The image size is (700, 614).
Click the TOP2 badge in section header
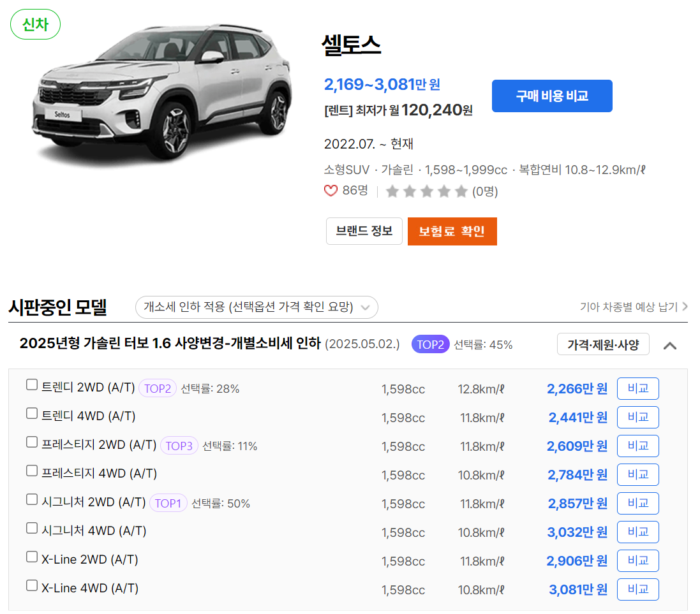(x=430, y=344)
